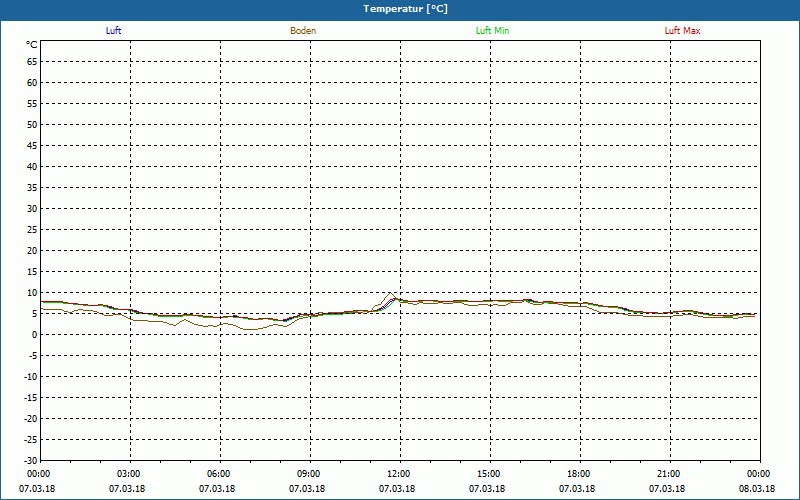
Task: Click the green Luft Min legend label
Action: pos(492,31)
